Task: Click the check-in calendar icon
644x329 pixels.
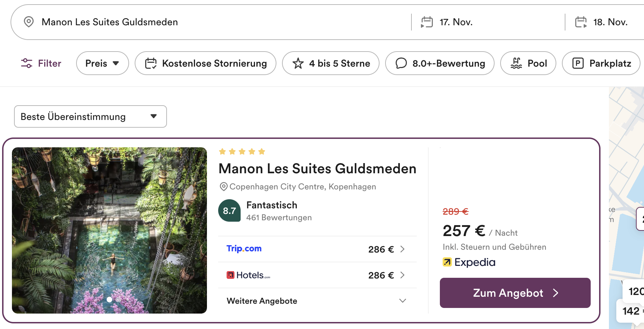Action: [427, 22]
